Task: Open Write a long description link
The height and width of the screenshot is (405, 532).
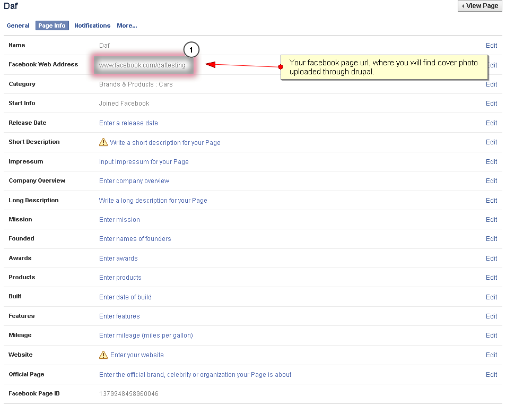Action: coord(153,201)
